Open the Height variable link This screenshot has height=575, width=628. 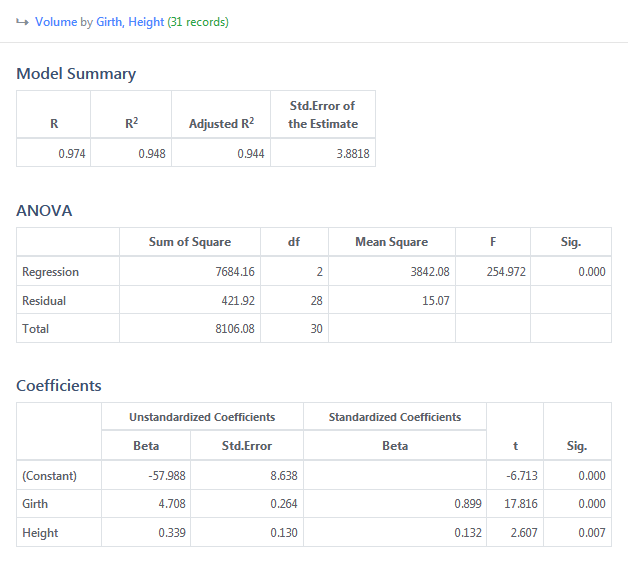tap(146, 22)
